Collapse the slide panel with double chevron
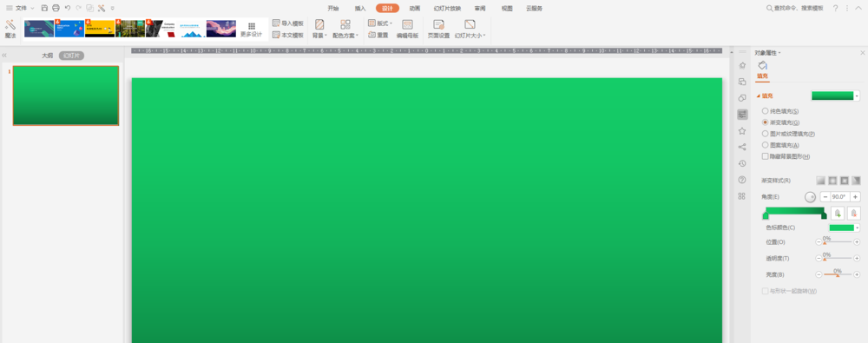The height and width of the screenshot is (343, 868). [4, 56]
